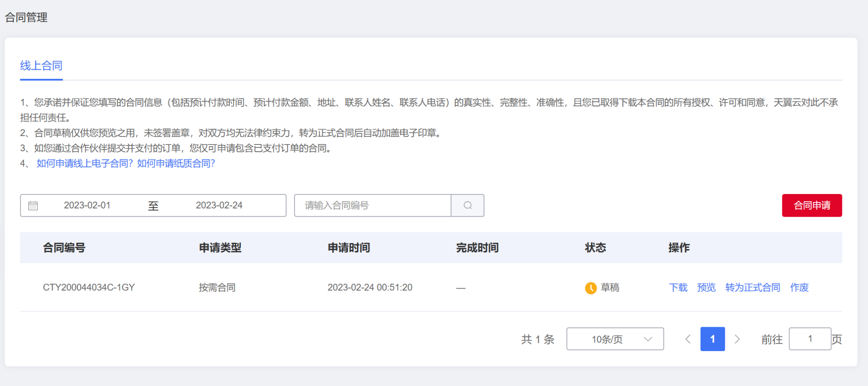
Task: Void the contract via 作废 link
Action: point(798,288)
